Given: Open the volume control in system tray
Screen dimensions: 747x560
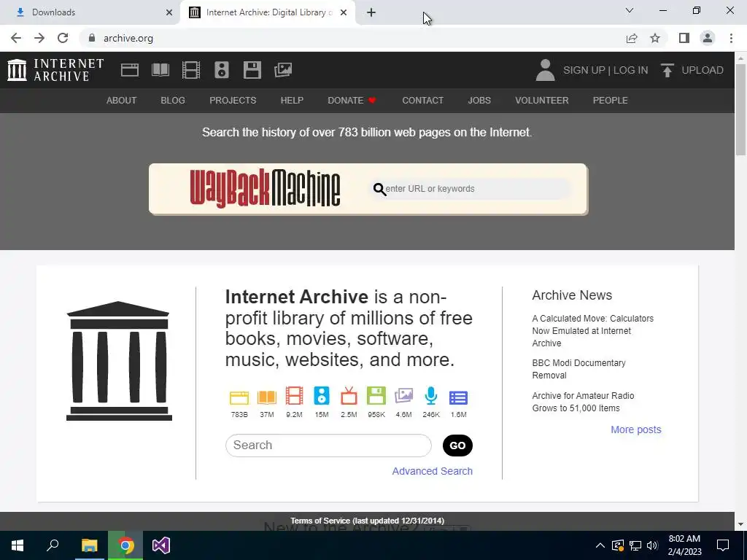Looking at the screenshot, I should click(x=652, y=545).
